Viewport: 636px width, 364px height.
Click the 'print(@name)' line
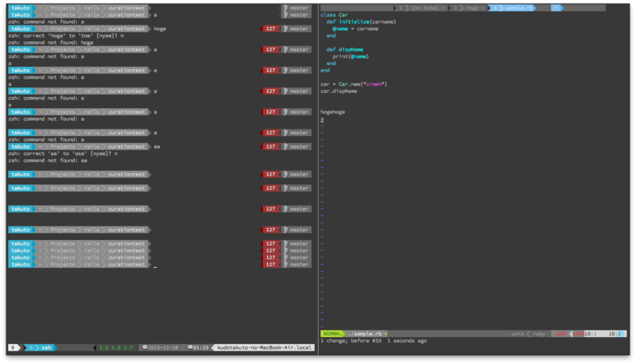click(x=351, y=56)
